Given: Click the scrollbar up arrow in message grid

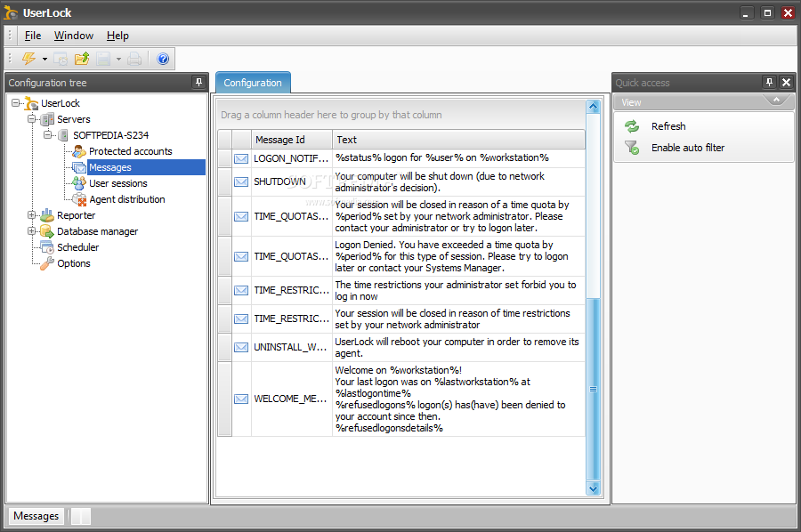Looking at the screenshot, I should (593, 107).
